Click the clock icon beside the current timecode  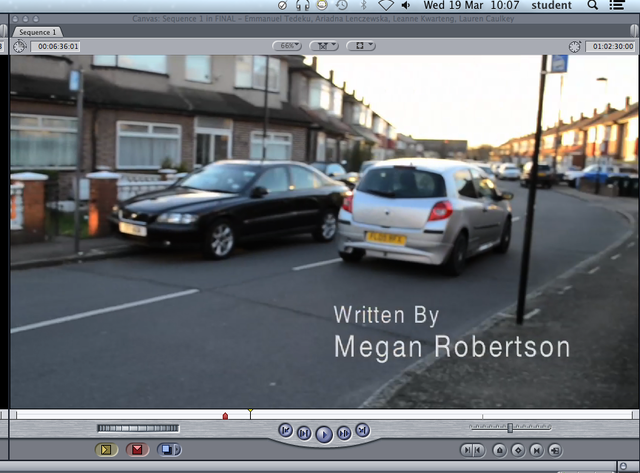click(574, 47)
